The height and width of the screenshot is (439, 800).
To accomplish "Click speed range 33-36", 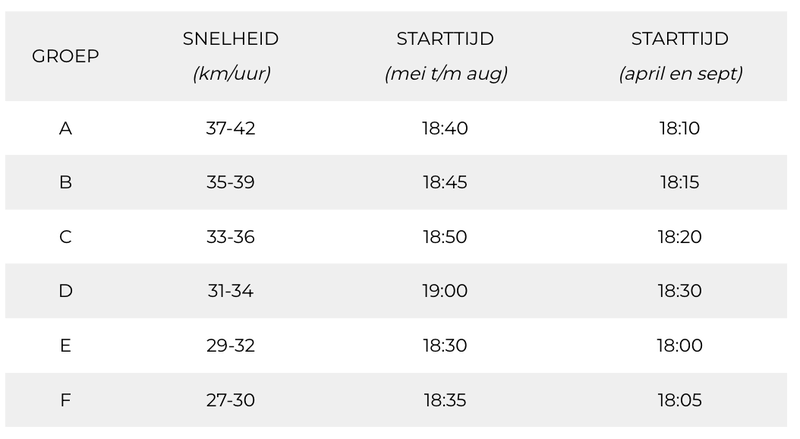I will 231,237.
